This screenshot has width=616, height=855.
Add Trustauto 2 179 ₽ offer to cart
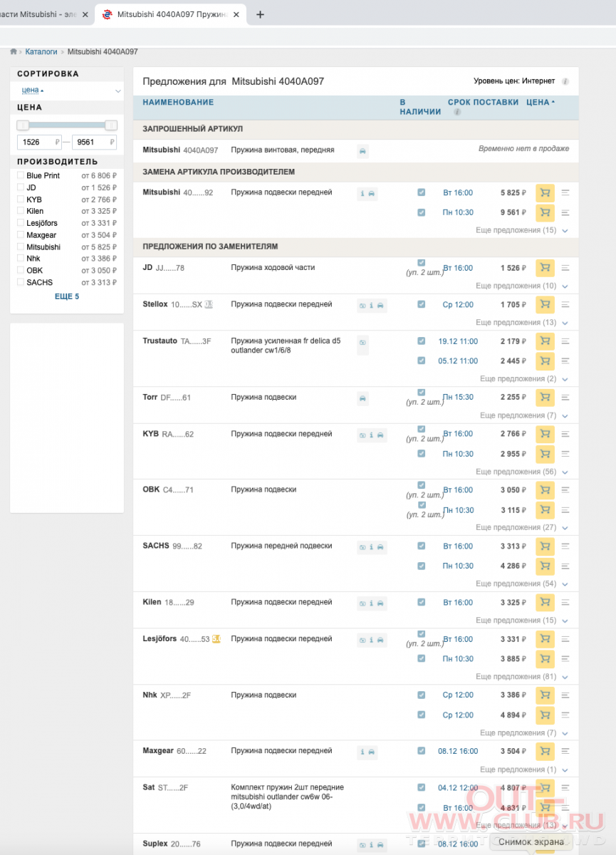pyautogui.click(x=545, y=341)
